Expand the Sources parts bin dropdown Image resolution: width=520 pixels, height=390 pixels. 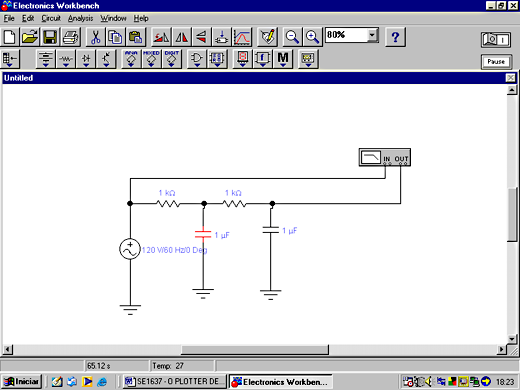click(x=45, y=59)
